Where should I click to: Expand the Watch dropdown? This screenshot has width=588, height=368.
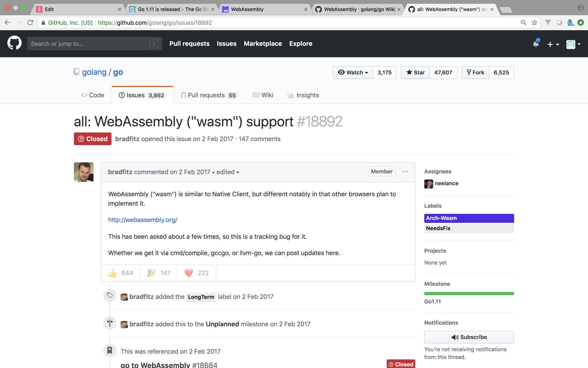click(x=353, y=73)
